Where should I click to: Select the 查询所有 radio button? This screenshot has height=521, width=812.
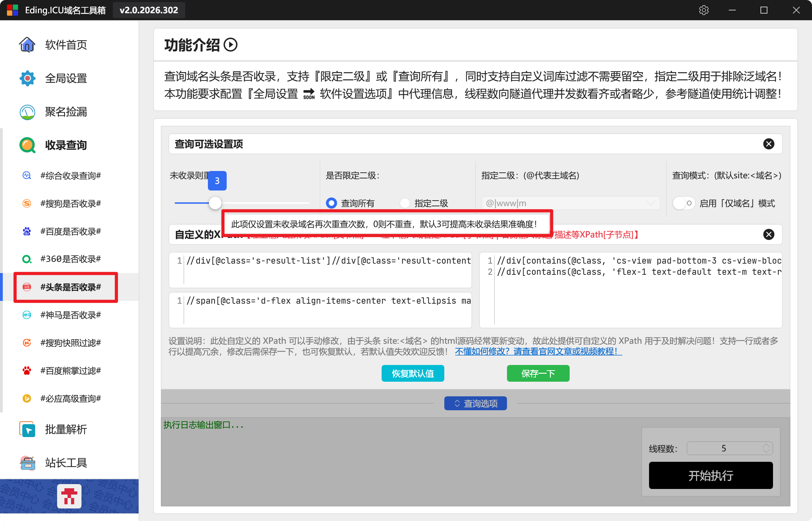[x=331, y=203]
